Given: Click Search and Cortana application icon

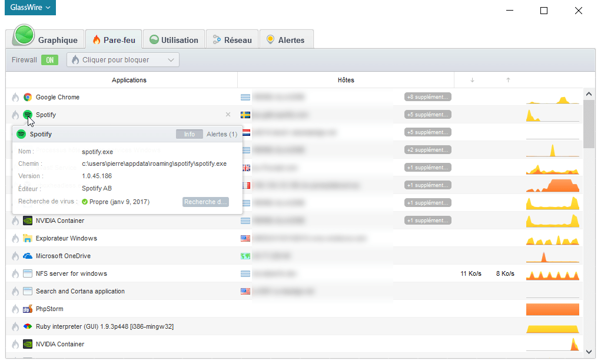Looking at the screenshot, I should (27, 291).
